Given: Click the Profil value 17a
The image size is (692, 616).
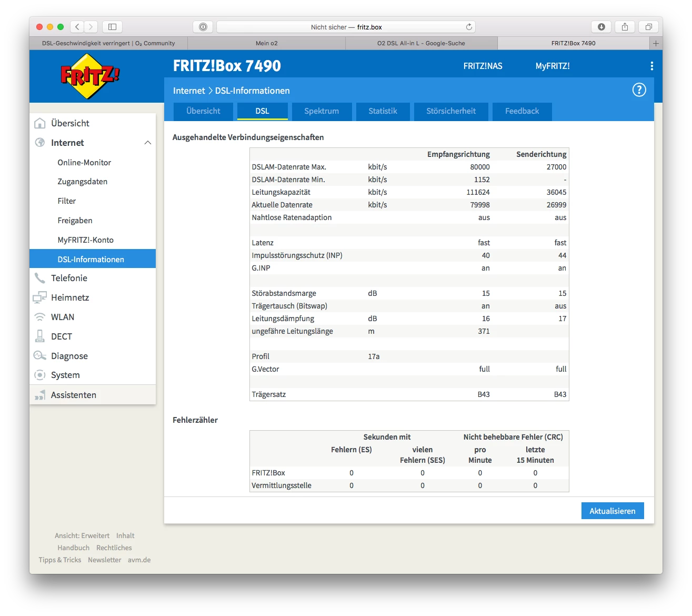Looking at the screenshot, I should 374,356.
